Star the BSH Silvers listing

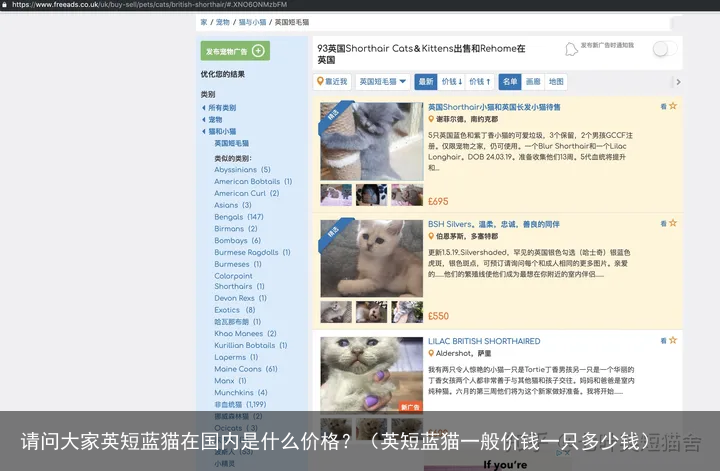[673, 223]
